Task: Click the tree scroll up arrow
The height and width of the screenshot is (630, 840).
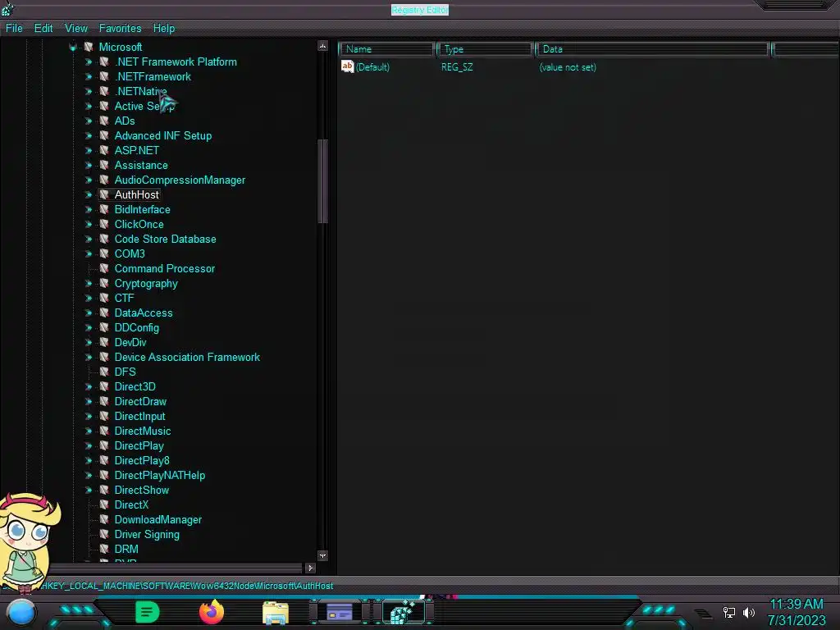Action: pyautogui.click(x=322, y=46)
